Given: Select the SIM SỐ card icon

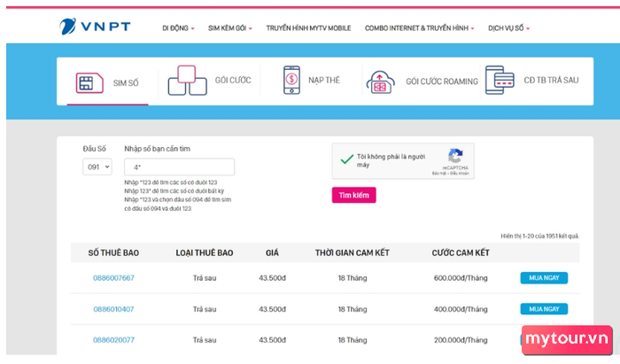Looking at the screenshot, I should click(x=89, y=83).
